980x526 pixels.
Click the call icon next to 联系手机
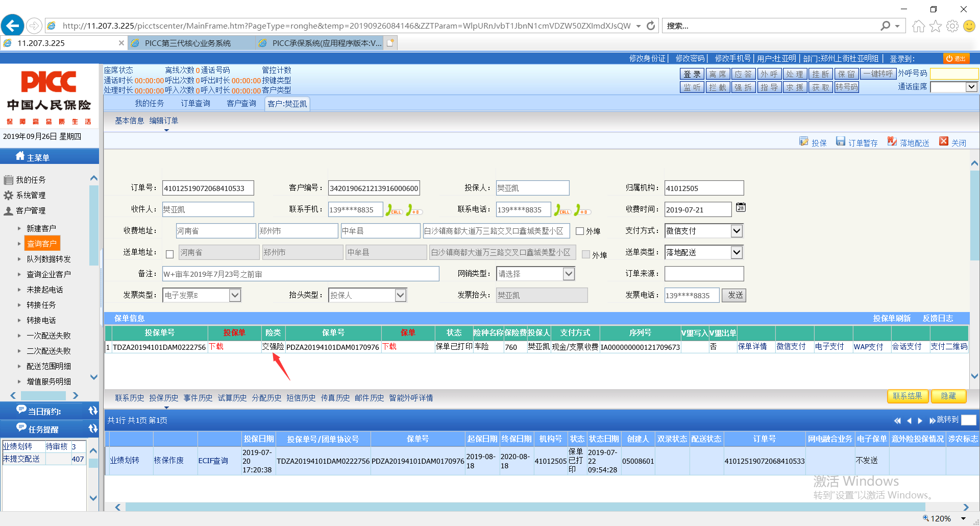coord(394,210)
